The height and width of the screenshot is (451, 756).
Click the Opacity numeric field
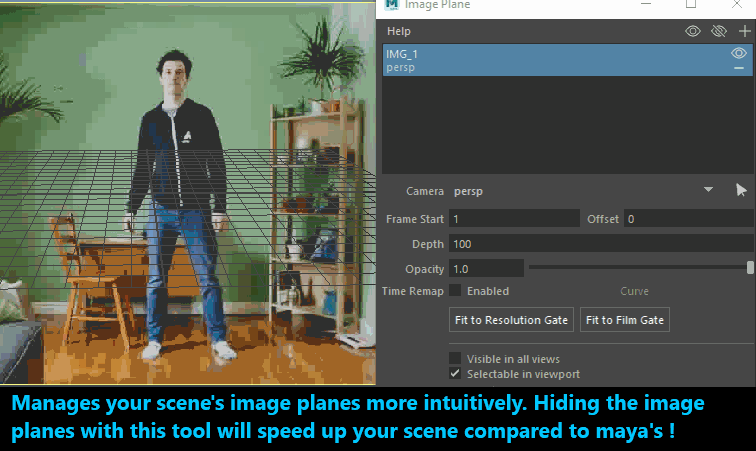coord(486,269)
